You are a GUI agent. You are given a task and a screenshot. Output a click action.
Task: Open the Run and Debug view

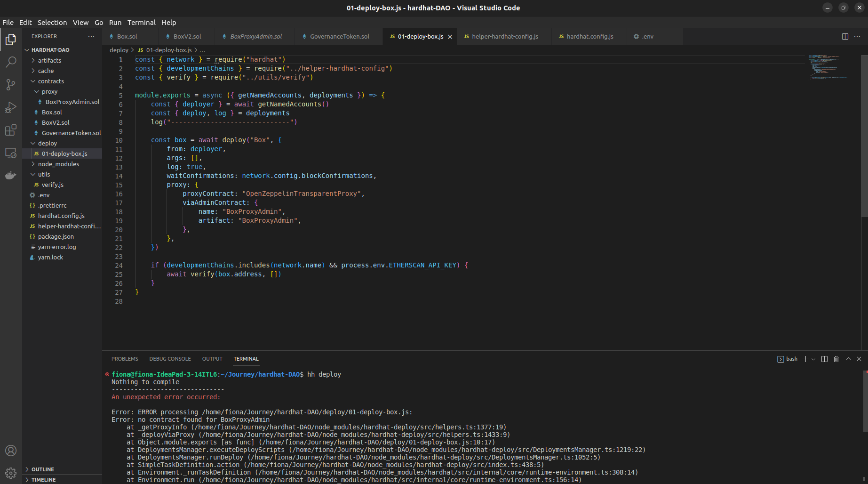click(x=10, y=107)
